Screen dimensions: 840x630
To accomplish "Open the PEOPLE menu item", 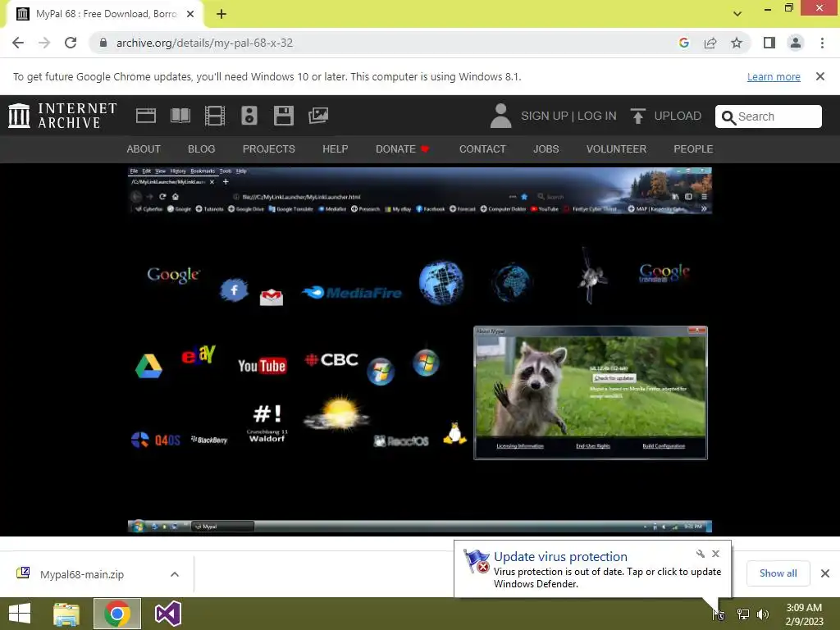I will (693, 149).
